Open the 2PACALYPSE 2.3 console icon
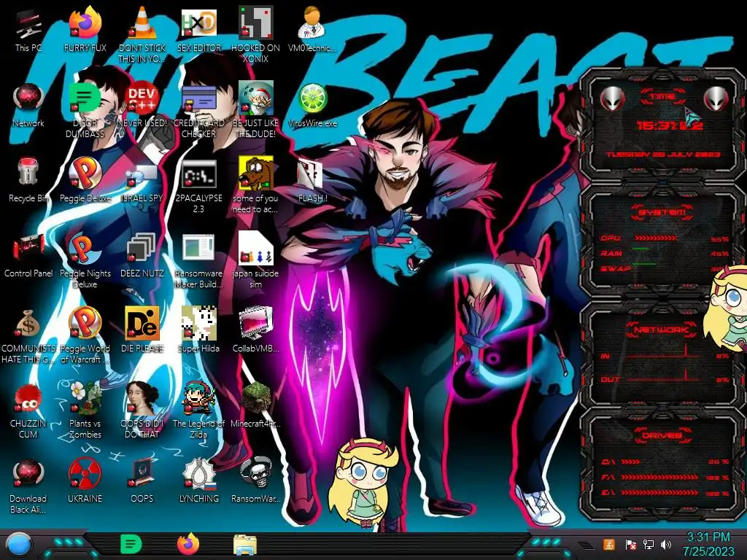 (198, 174)
